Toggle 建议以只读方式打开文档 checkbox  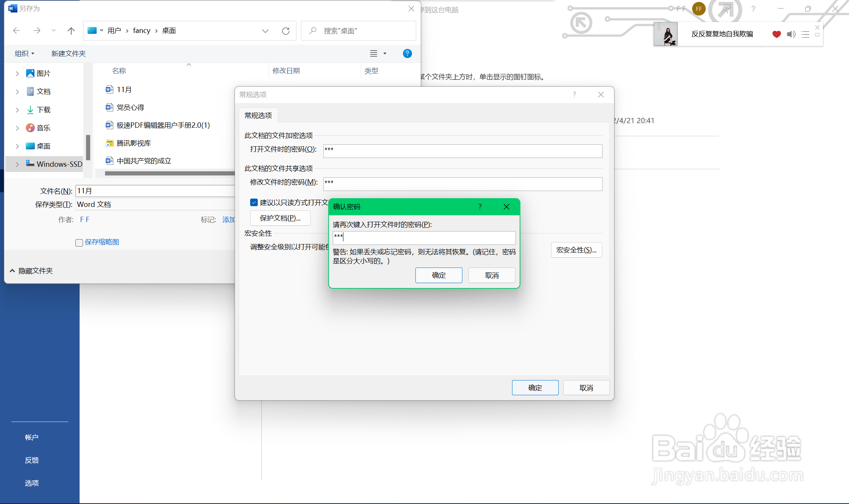click(254, 202)
